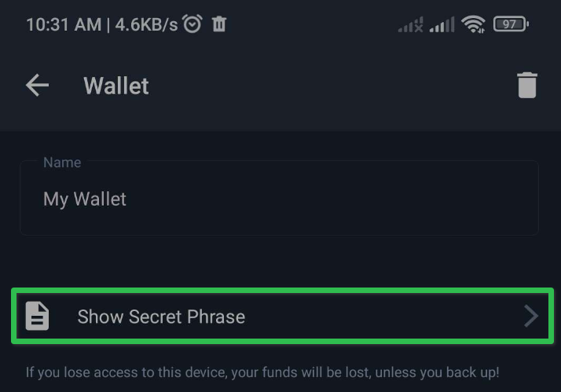Tap the backup warning text below

coord(262,372)
